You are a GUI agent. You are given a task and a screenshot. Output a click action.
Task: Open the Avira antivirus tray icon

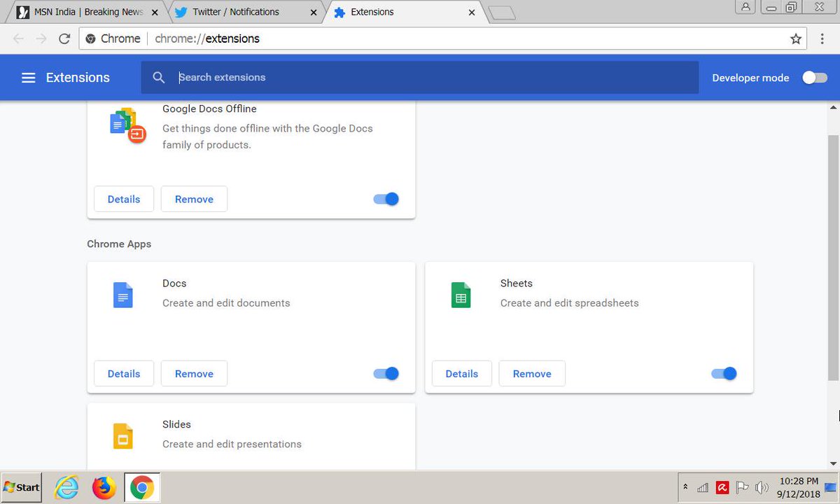point(722,487)
